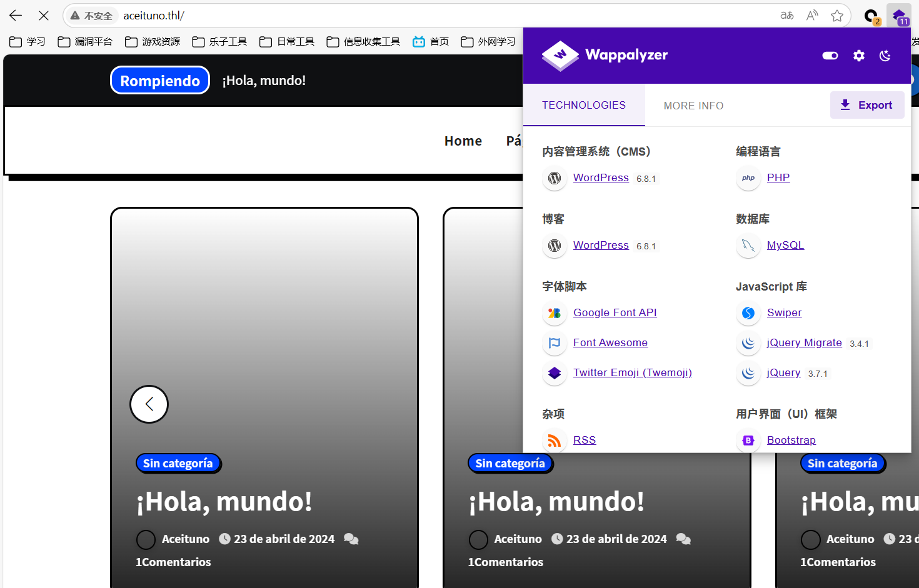Bookmark this page with the star icon
This screenshot has width=919, height=588.
(x=837, y=16)
